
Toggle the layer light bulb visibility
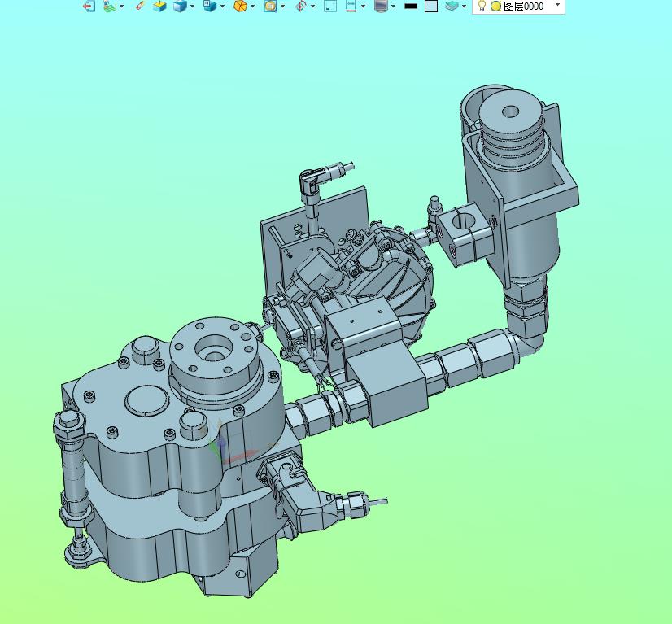click(x=482, y=6)
